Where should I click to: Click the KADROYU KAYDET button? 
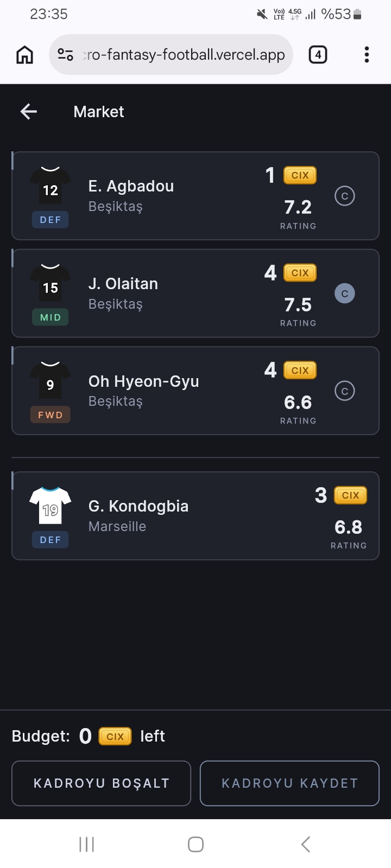289,783
